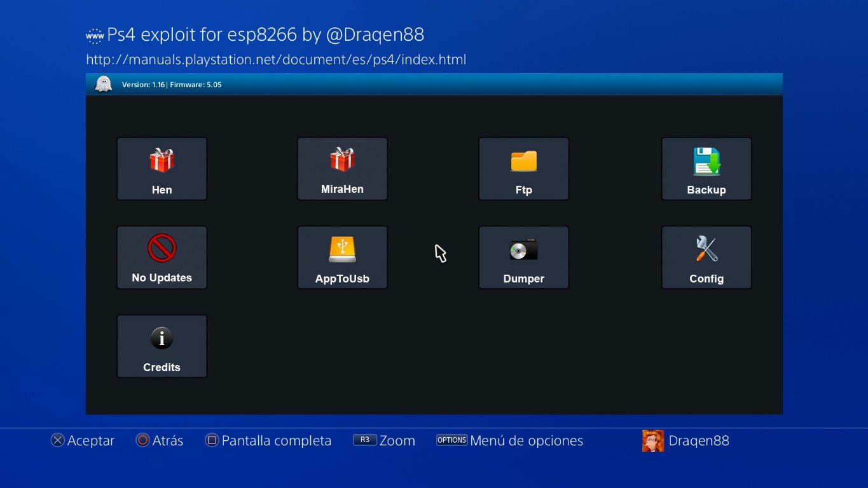Click the circle button Atrás hint

(160, 440)
